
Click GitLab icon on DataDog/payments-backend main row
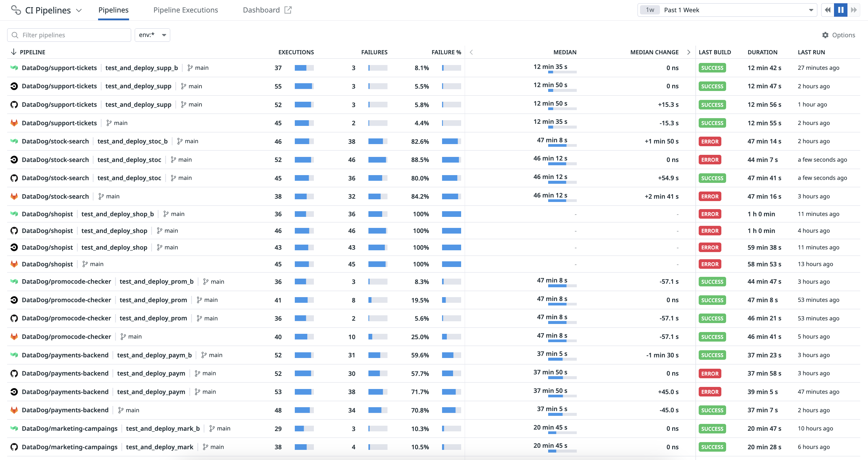pos(14,410)
